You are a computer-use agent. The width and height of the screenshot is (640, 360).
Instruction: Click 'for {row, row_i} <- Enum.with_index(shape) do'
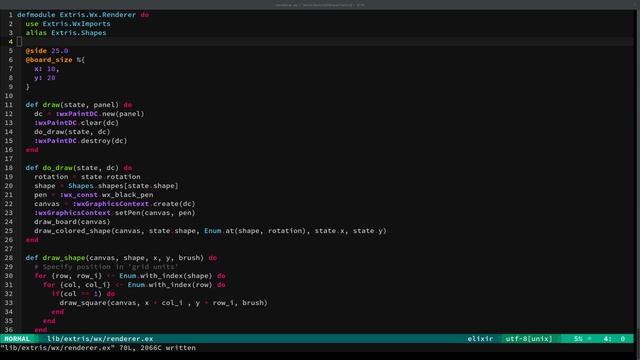click(130, 276)
